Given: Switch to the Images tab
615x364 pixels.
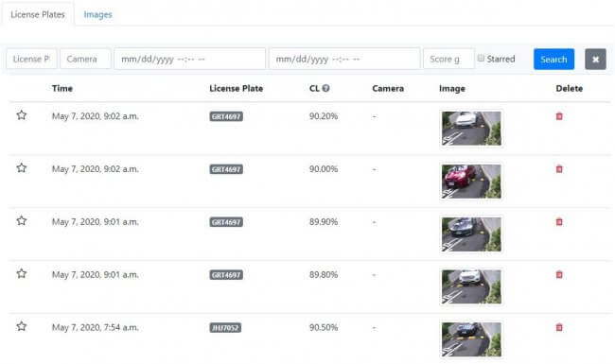Looking at the screenshot, I should coord(97,14).
